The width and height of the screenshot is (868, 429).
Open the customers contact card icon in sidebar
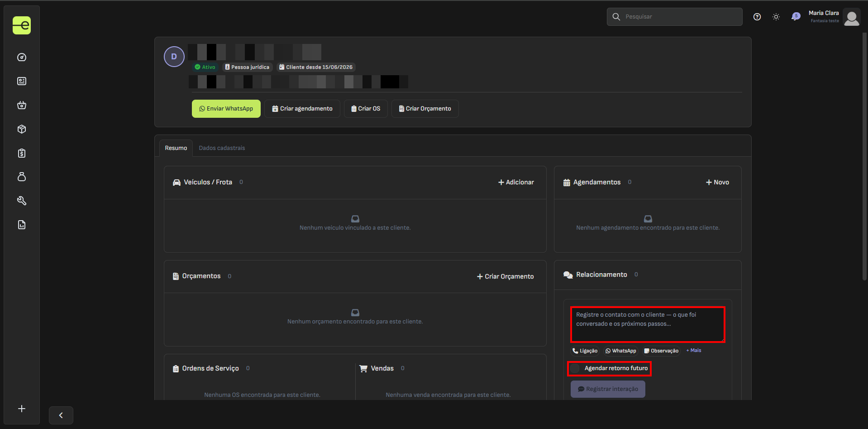pyautogui.click(x=22, y=81)
